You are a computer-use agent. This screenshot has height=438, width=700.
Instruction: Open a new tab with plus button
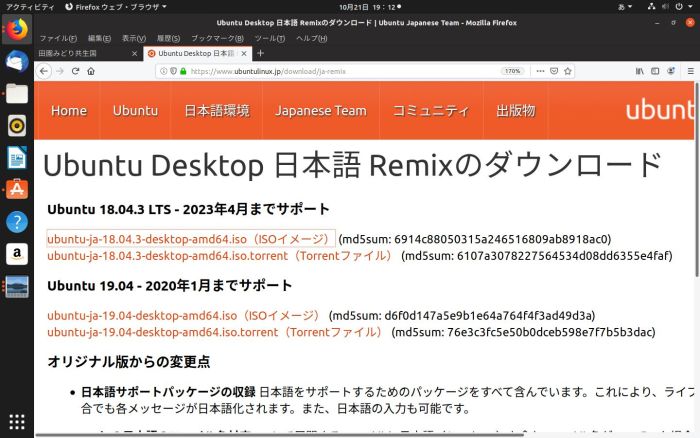(x=261, y=54)
